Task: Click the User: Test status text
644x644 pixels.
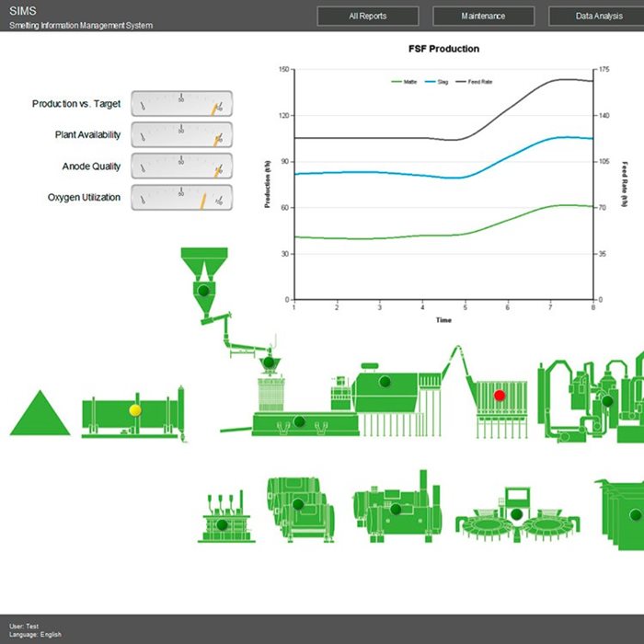Action: 24,627
